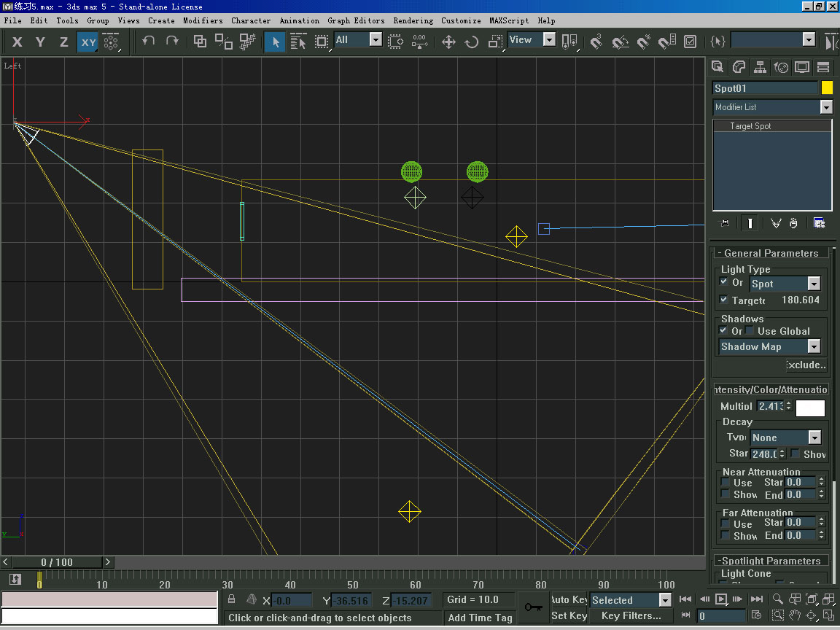
Task: Activate Select and Move tool
Action: (448, 42)
